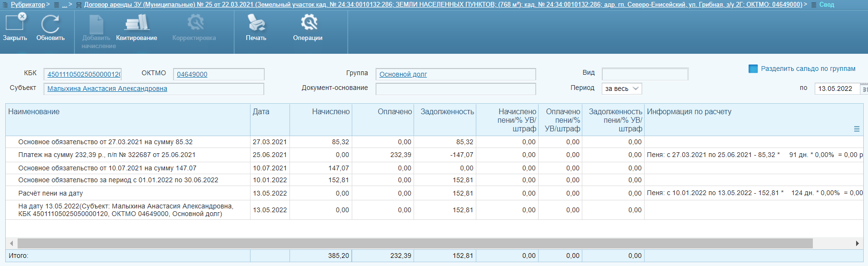Click the penalty info 'Пеня: с 10.01.2022 по 13.05.2022'
The width and height of the screenshot is (868, 266).
click(755, 193)
